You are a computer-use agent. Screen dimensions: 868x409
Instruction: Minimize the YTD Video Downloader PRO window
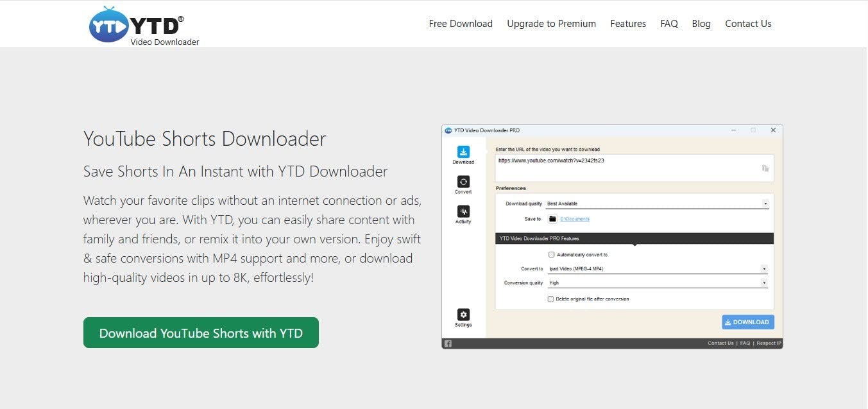[733, 130]
